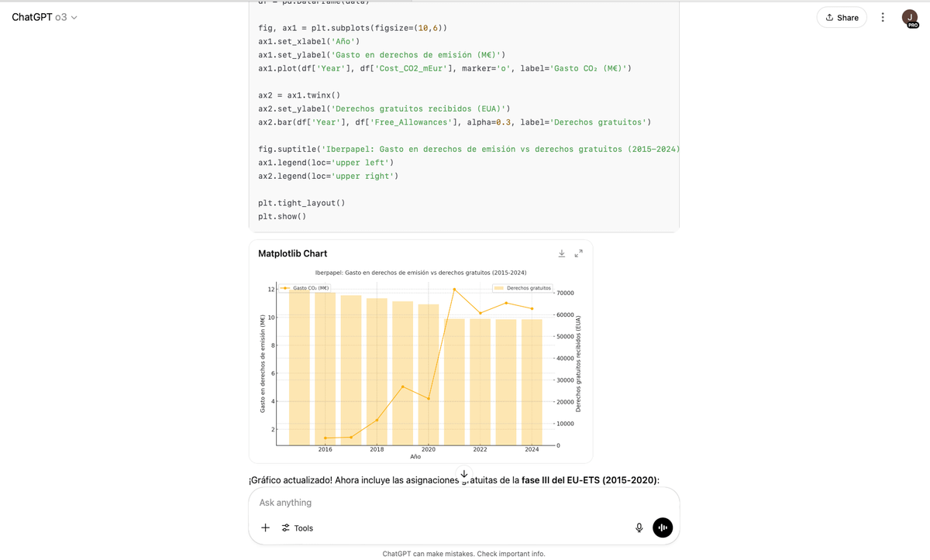The image size is (930, 560).
Task: Click the 'Matplotlib Chart' title text
Action: 293,253
